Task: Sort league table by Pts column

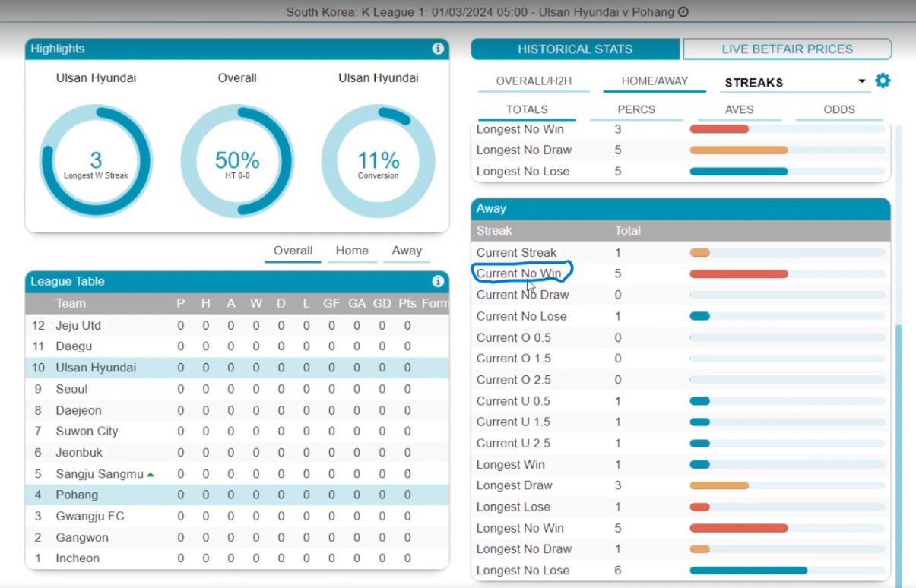Action: [407, 303]
